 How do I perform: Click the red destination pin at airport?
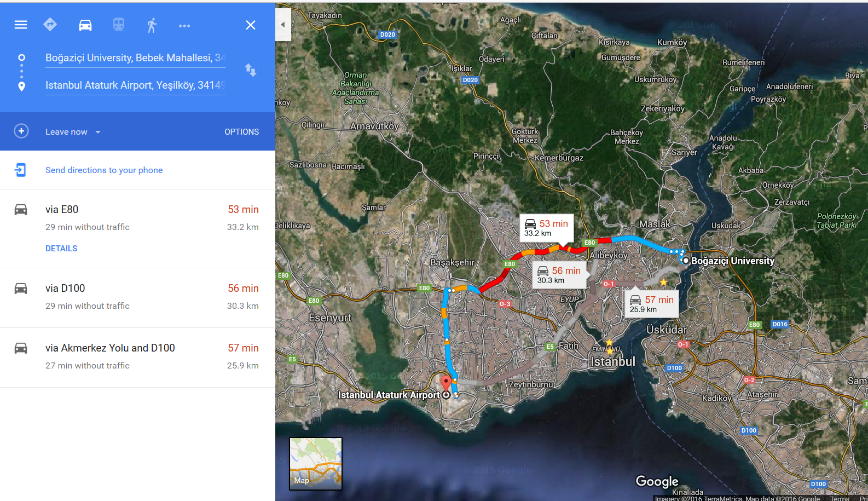(446, 383)
